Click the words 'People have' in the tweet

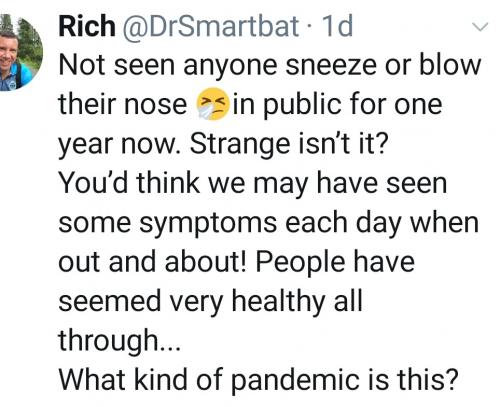[x=335, y=263]
